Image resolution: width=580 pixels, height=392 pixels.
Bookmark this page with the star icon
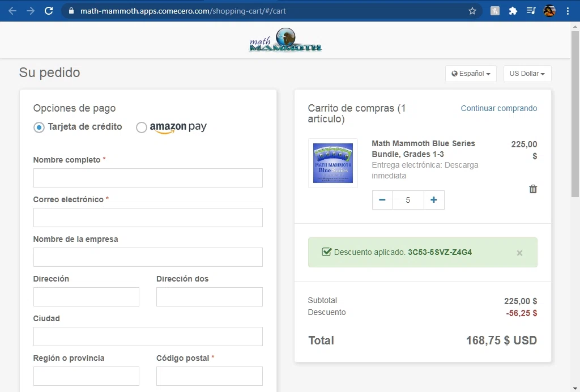[472, 11]
